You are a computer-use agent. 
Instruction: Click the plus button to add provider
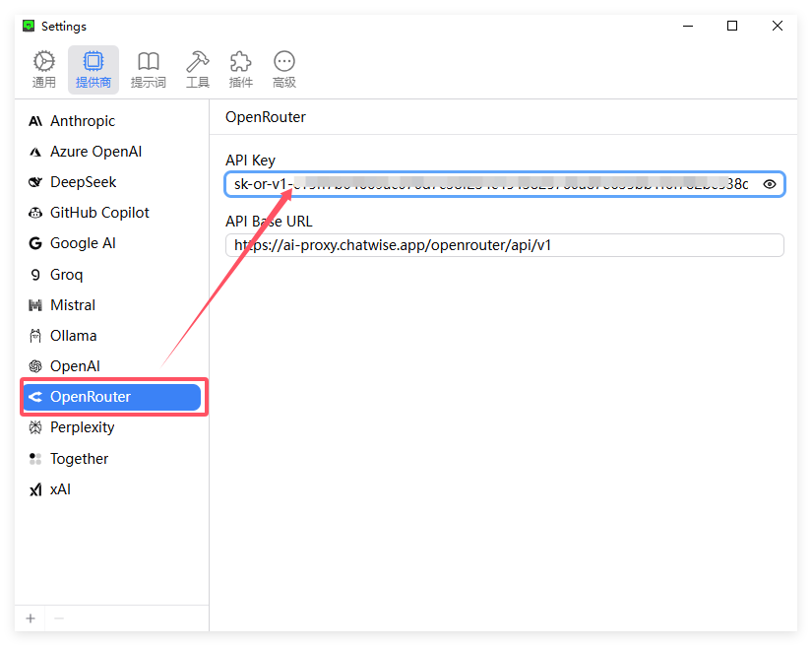31,618
